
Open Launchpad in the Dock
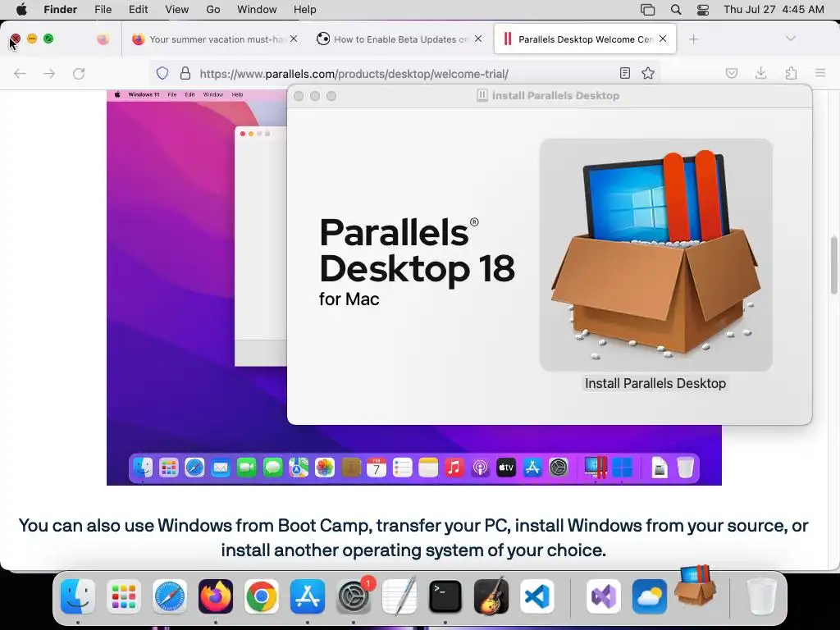pos(124,596)
